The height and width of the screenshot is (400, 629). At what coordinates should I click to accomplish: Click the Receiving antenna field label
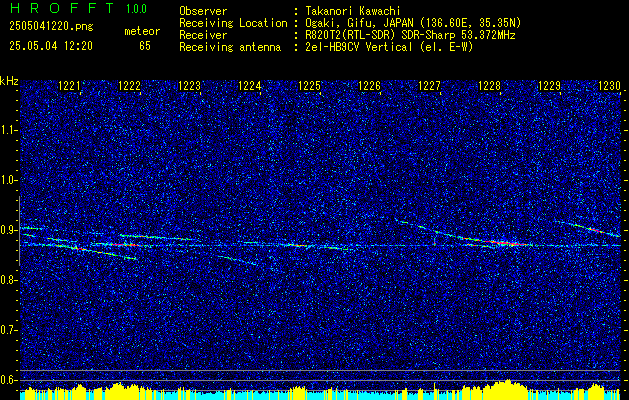(230, 47)
